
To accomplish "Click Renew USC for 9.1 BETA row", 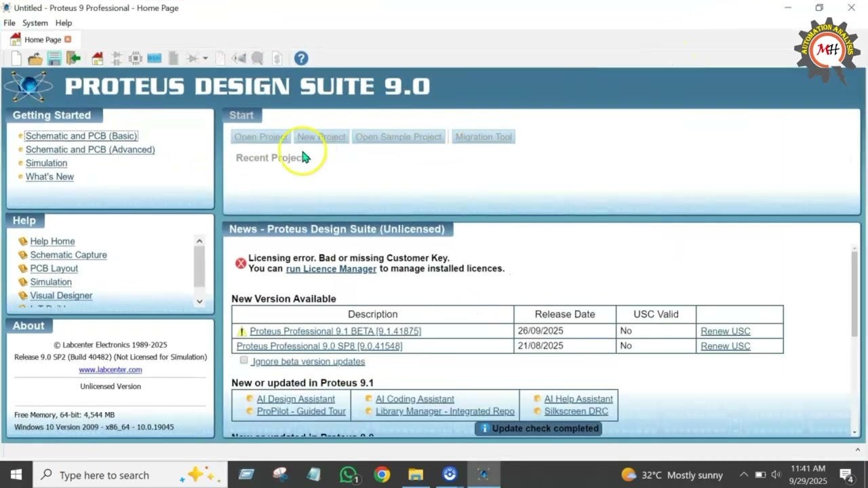I will (x=726, y=331).
